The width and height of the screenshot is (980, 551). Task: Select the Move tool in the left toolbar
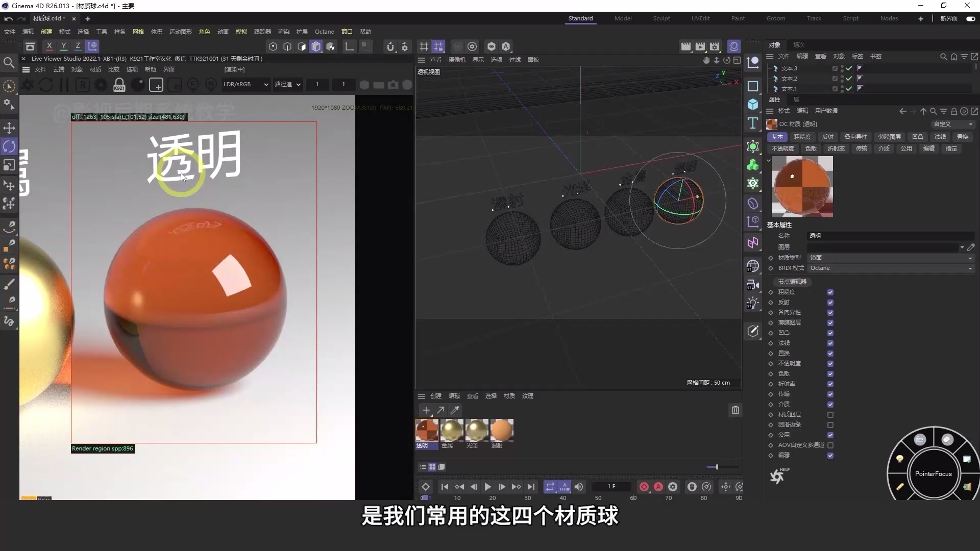coord(9,128)
